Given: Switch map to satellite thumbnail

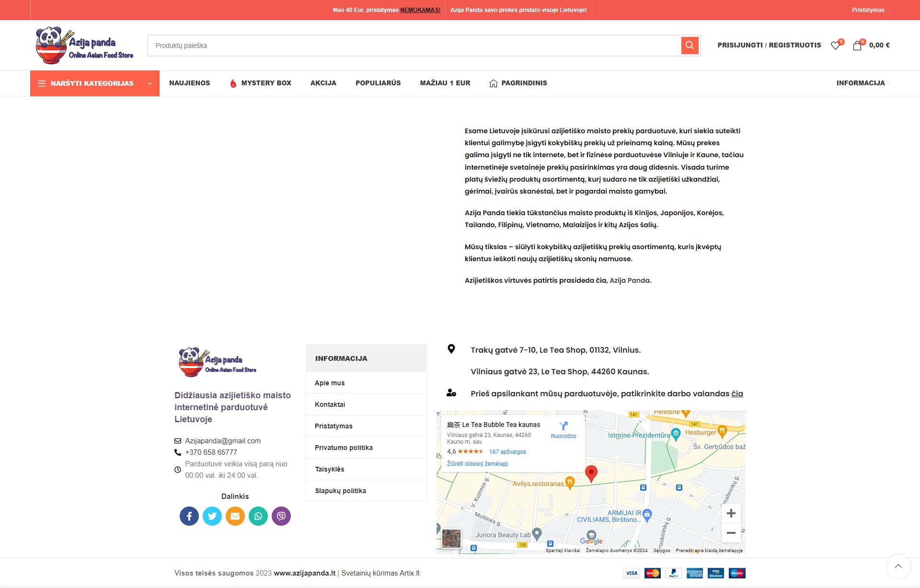Looking at the screenshot, I should tap(451, 539).
